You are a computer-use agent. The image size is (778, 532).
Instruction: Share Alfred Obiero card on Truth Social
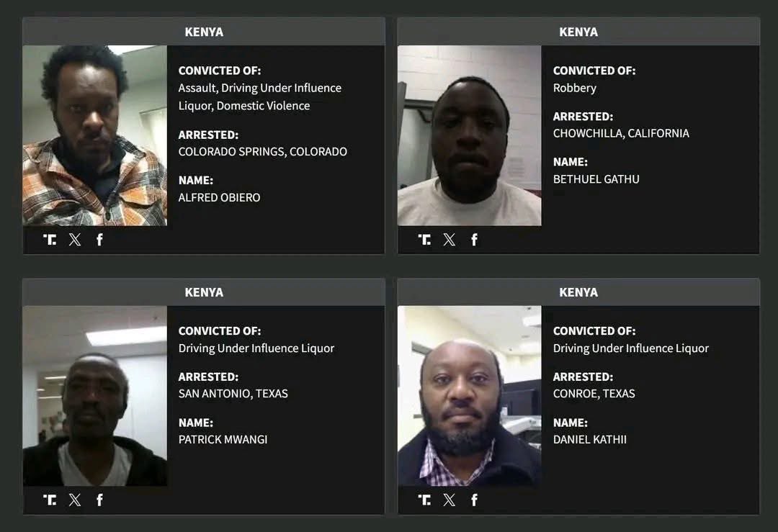point(50,240)
